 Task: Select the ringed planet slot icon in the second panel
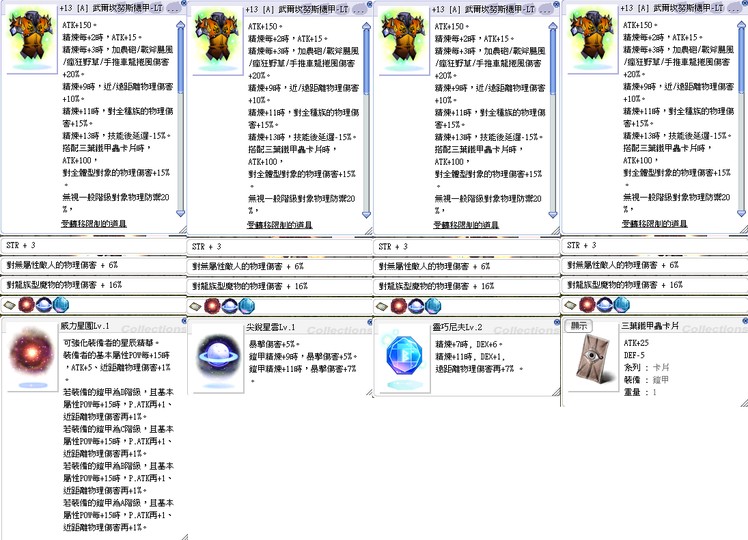point(227,304)
